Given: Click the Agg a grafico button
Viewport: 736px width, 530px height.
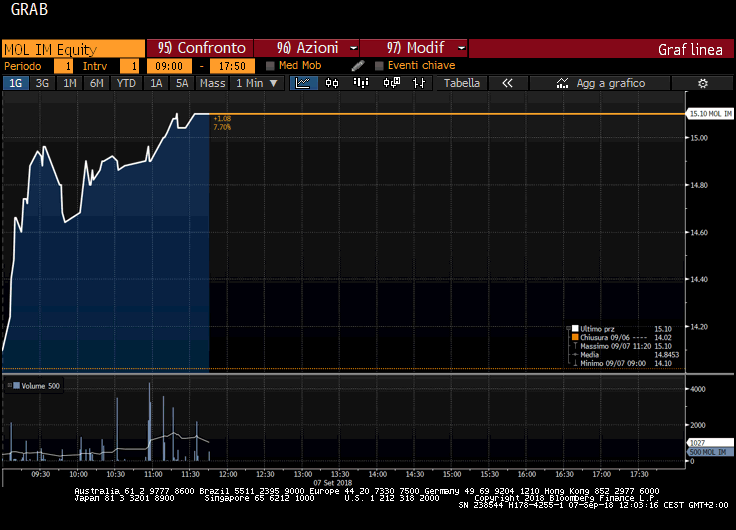Looking at the screenshot, I should (602, 83).
